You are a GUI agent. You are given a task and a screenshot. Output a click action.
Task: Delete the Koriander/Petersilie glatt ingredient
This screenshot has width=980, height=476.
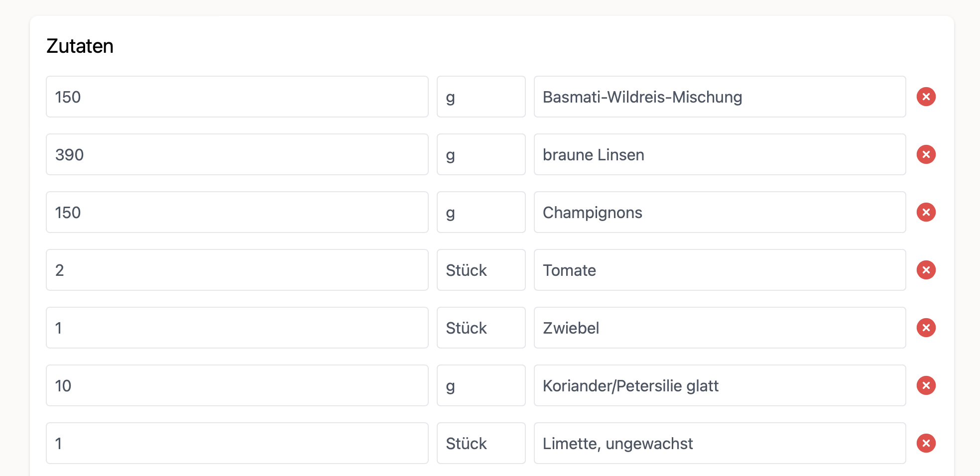pos(926,385)
